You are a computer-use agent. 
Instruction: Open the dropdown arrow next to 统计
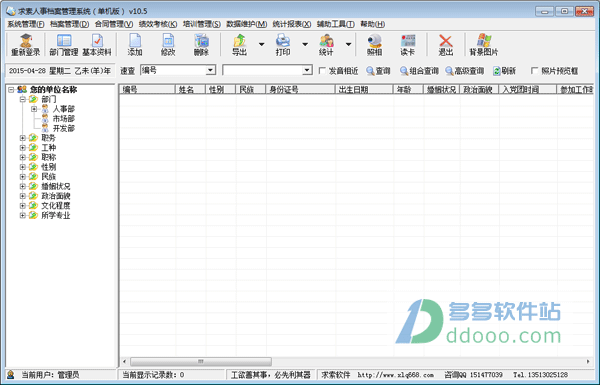click(348, 45)
